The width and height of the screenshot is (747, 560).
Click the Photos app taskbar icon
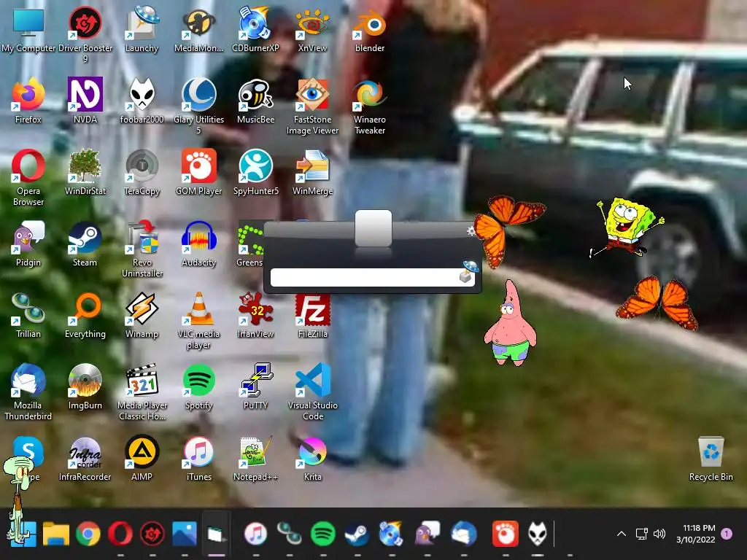click(x=185, y=533)
